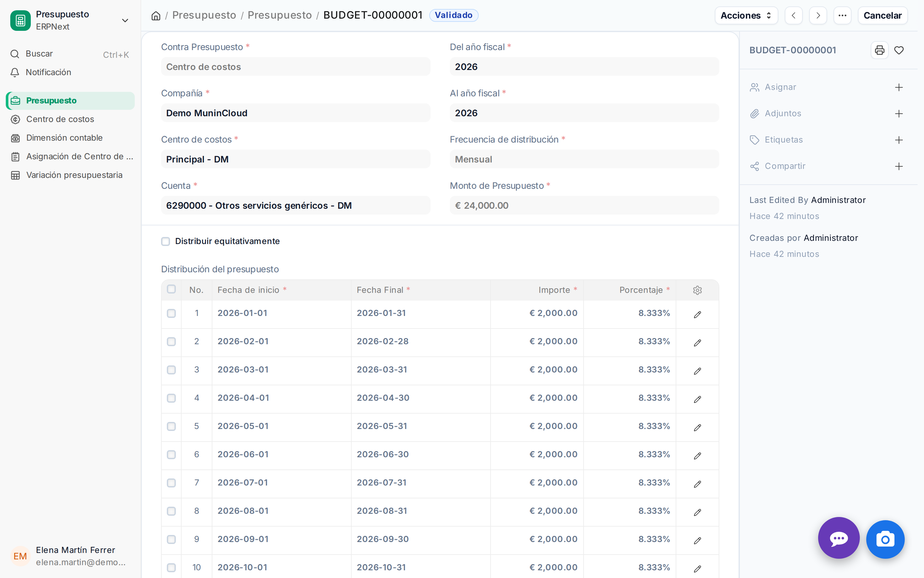Open Frecuencia de distribución Mensual select
Screen dimensions: 924x578
(584, 159)
